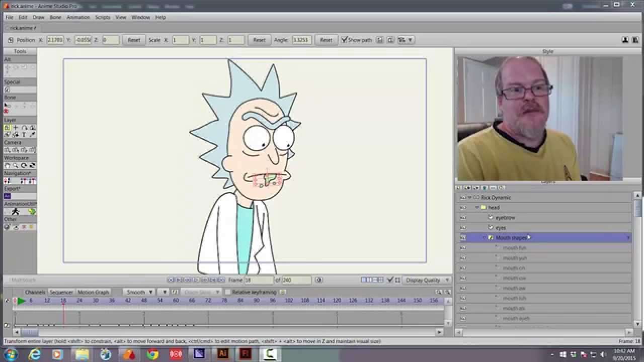Click the green AnimationUtil script icon
Screen dimensions: 644x362
point(32,212)
